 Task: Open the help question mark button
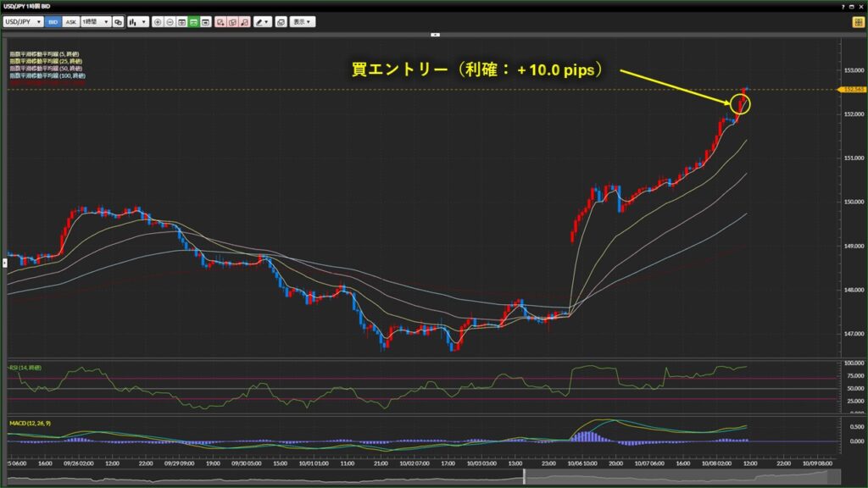843,7
